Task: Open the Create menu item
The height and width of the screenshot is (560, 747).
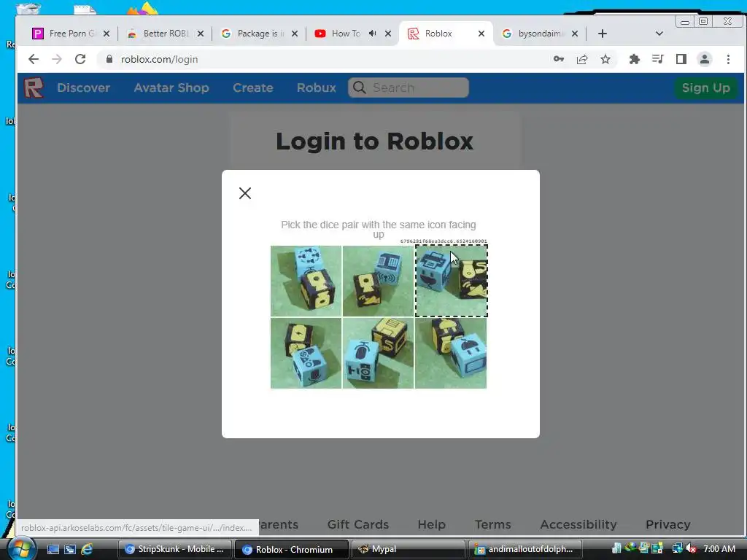Action: pos(253,87)
